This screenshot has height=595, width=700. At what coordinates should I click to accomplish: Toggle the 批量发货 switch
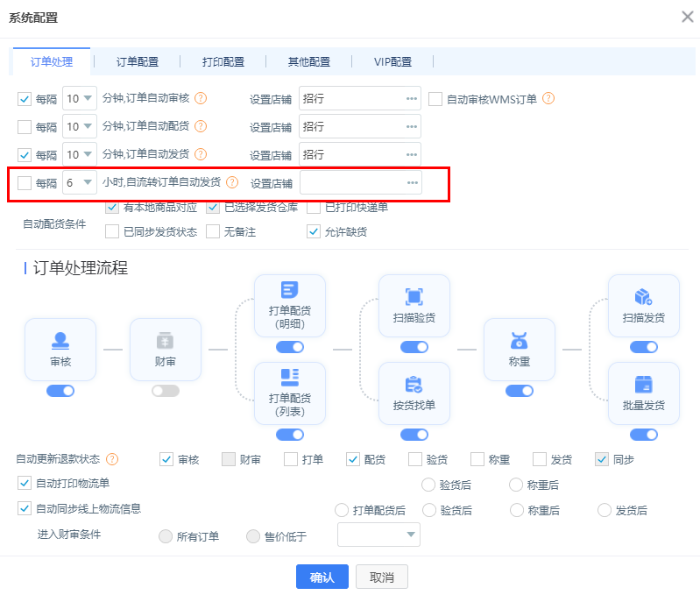(643, 435)
